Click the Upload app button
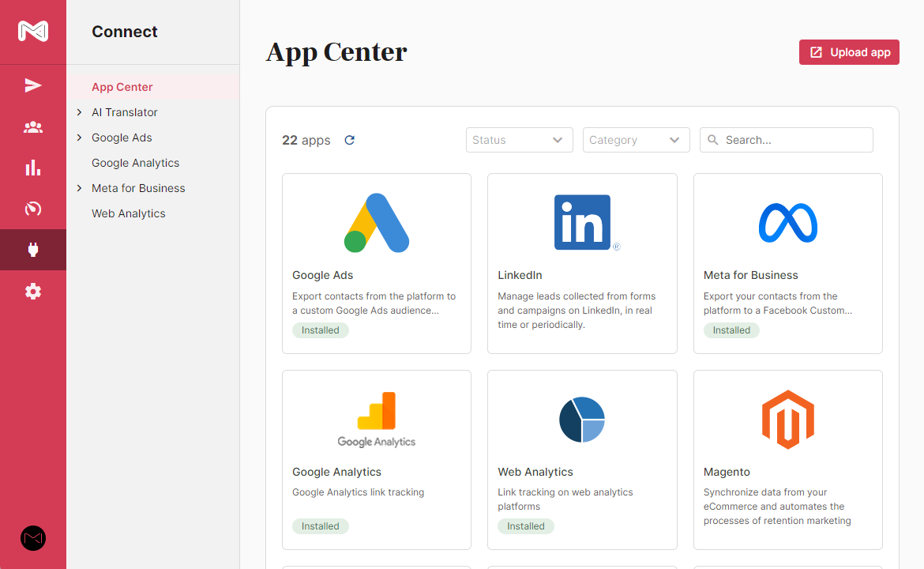The height and width of the screenshot is (569, 924). click(x=849, y=52)
